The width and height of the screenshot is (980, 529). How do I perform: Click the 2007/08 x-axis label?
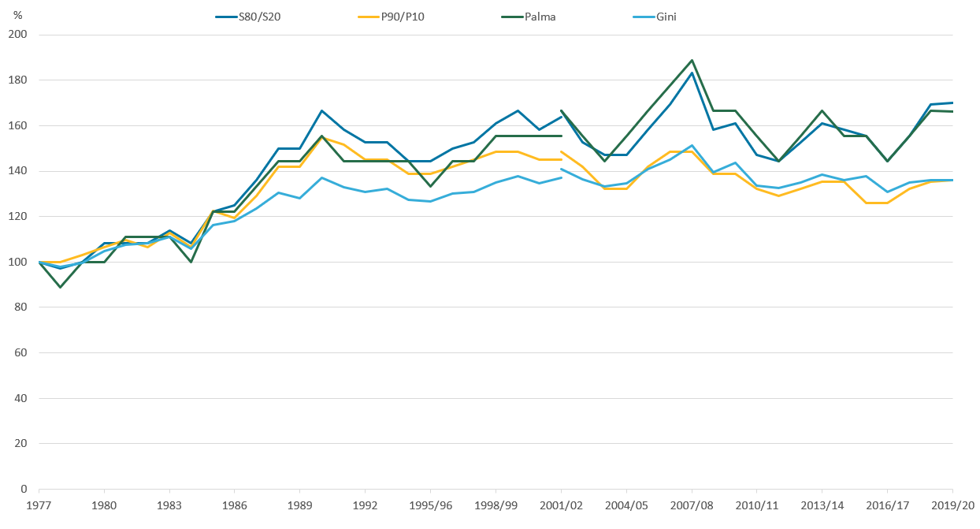692,504
